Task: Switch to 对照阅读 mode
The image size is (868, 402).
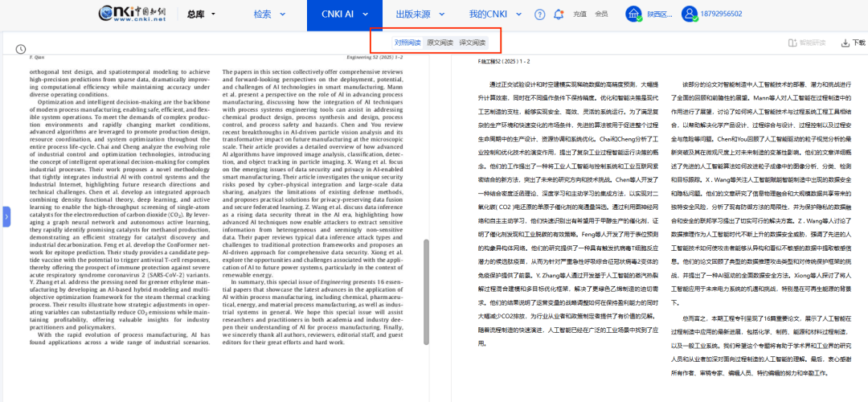Action: (x=407, y=42)
